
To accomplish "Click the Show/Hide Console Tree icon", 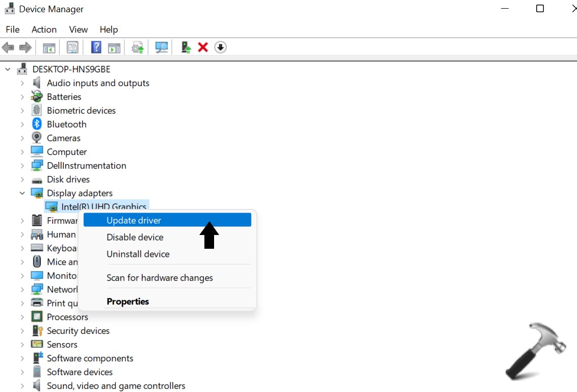I will click(49, 47).
